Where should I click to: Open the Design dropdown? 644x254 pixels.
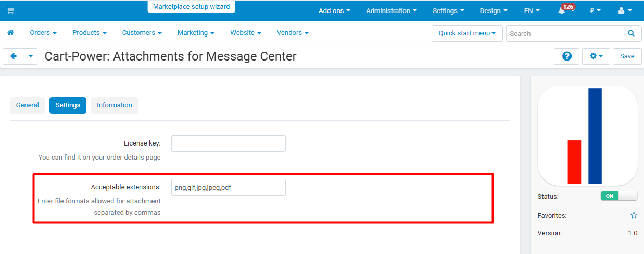pyautogui.click(x=494, y=11)
